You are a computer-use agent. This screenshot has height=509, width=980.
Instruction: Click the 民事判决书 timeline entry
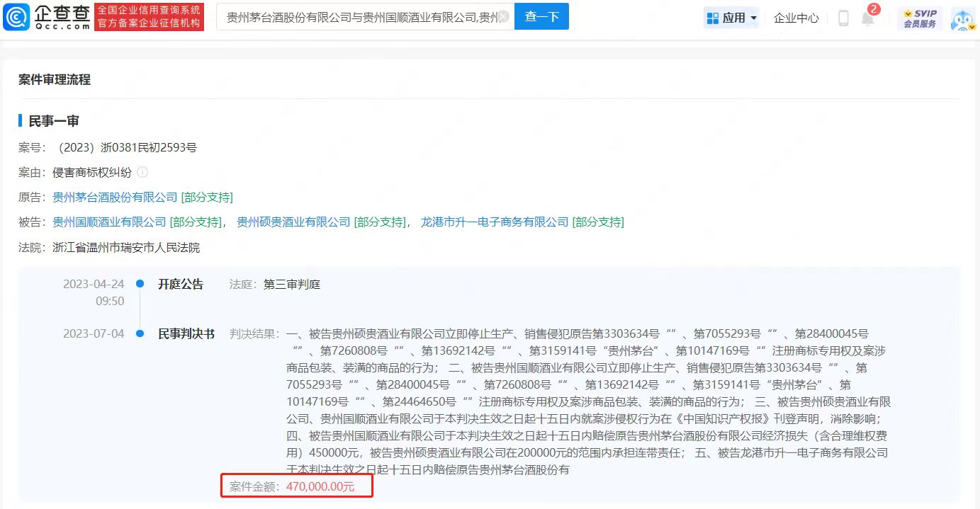tap(186, 333)
